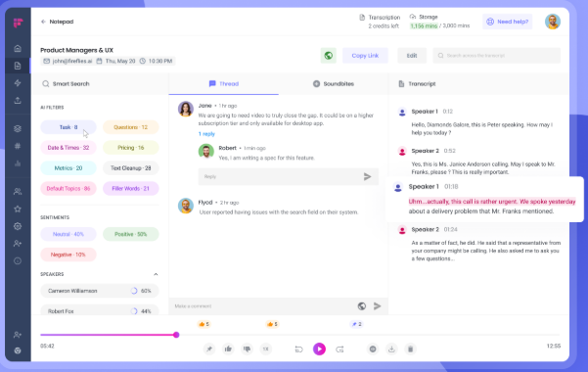Switch to the Soundbites tab

coord(334,84)
